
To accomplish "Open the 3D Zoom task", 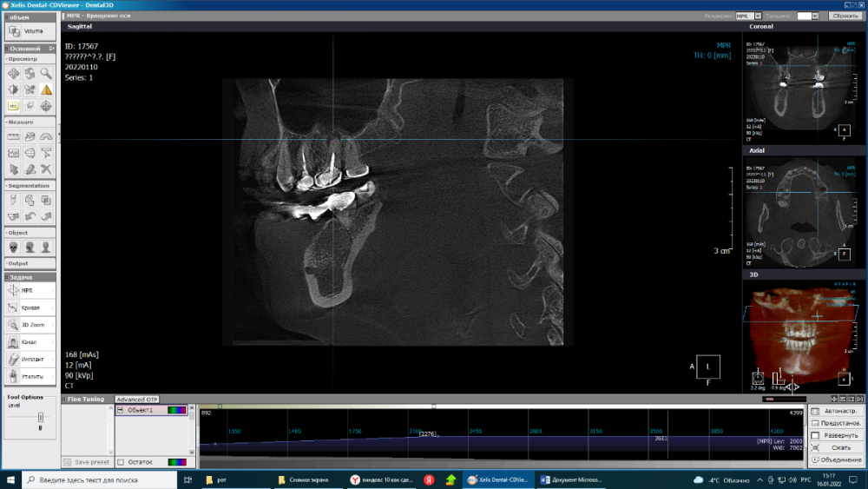I will click(x=30, y=325).
